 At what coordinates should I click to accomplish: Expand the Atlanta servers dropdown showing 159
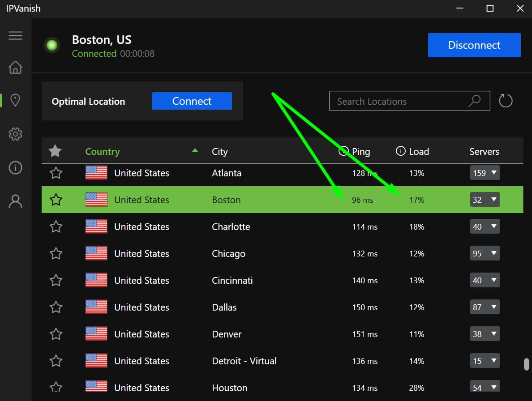(x=485, y=173)
